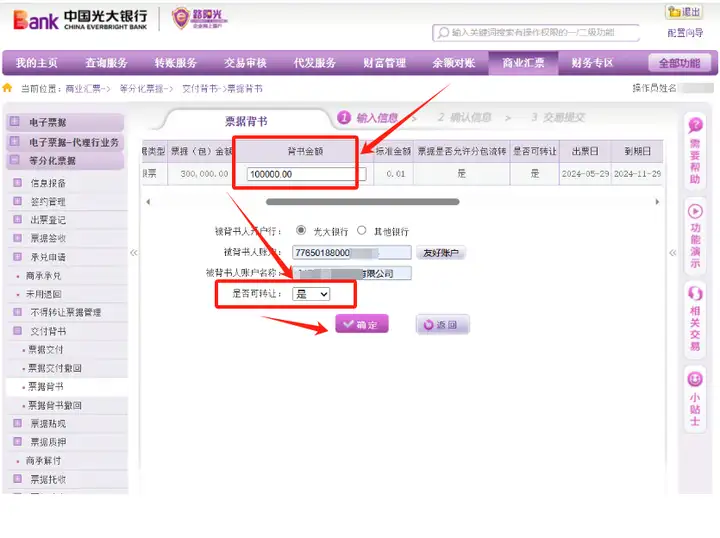Viewport: 720px width, 538px height.
Task: Select 票据背书 in sidebar
Action: pos(45,387)
